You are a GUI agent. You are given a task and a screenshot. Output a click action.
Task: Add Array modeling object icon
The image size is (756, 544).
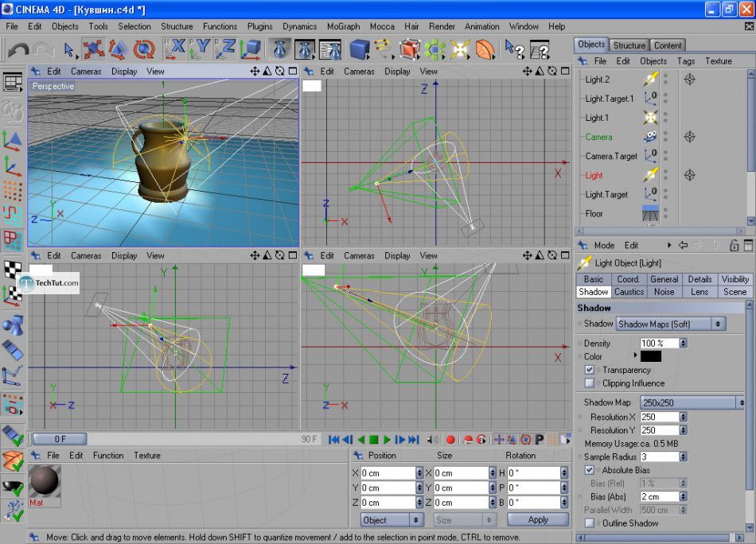[x=435, y=49]
